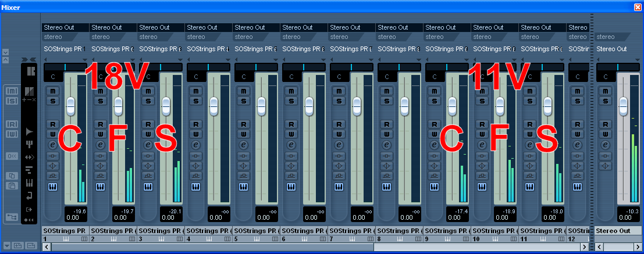The width and height of the screenshot is (644, 254).
Task: Click the Stereo Out name field at bottom
Action: [618, 231]
